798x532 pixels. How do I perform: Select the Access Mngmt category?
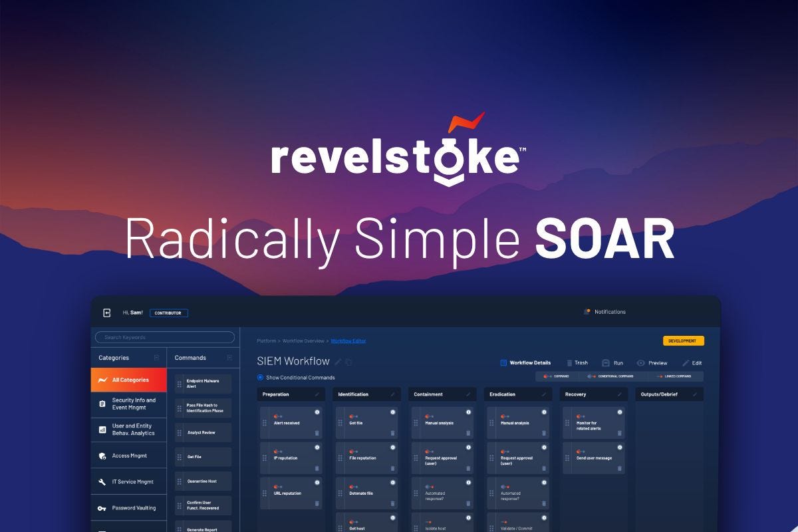pyautogui.click(x=128, y=456)
